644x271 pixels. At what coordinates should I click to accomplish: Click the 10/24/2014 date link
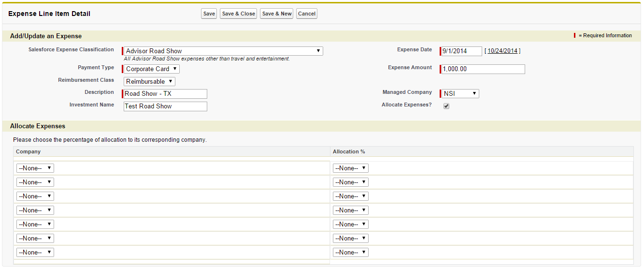point(502,51)
